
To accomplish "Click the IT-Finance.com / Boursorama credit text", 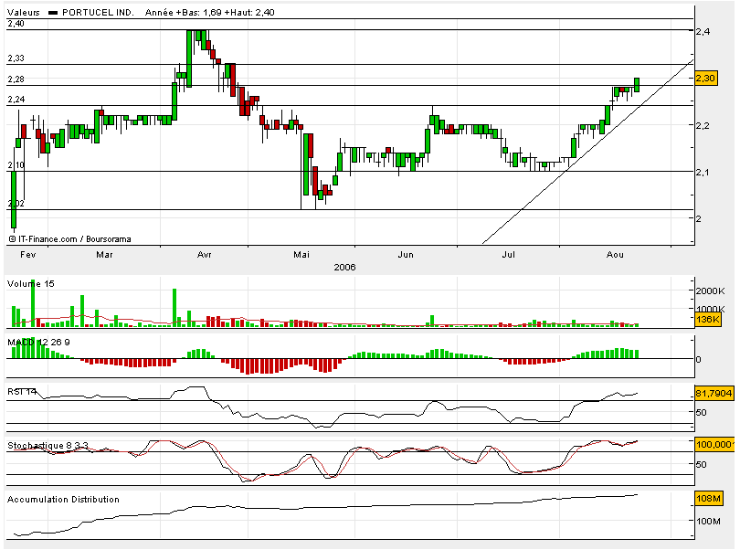I will point(69,239).
